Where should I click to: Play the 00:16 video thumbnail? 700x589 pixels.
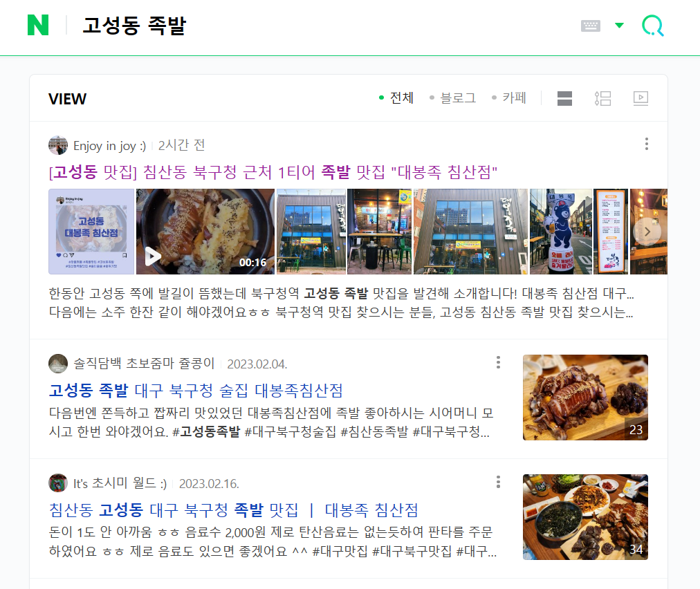pos(205,232)
